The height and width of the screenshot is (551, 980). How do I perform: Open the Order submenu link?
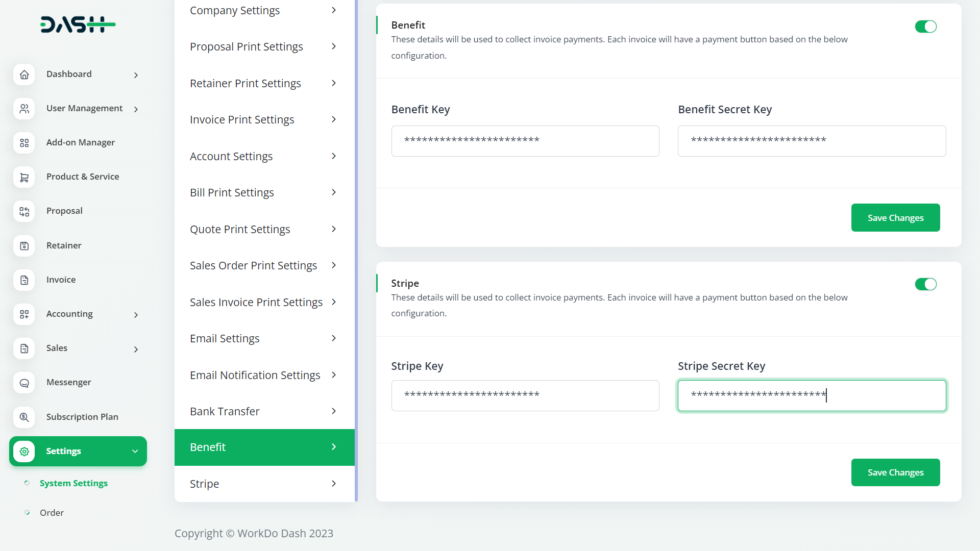click(x=52, y=513)
